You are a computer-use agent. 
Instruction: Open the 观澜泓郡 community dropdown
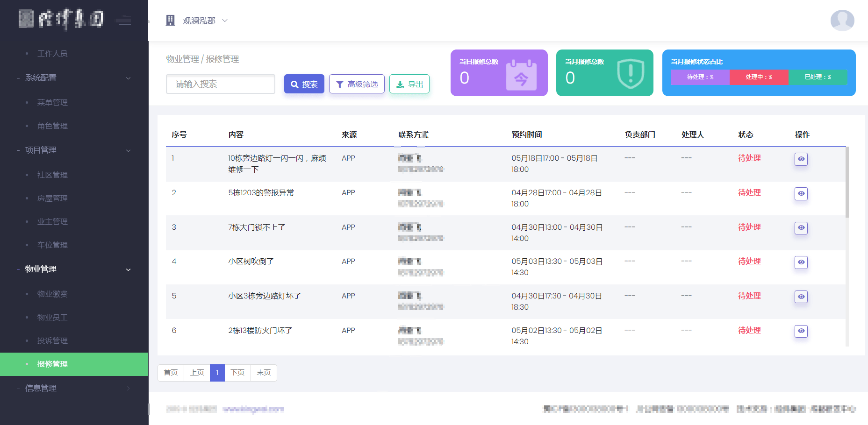204,21
